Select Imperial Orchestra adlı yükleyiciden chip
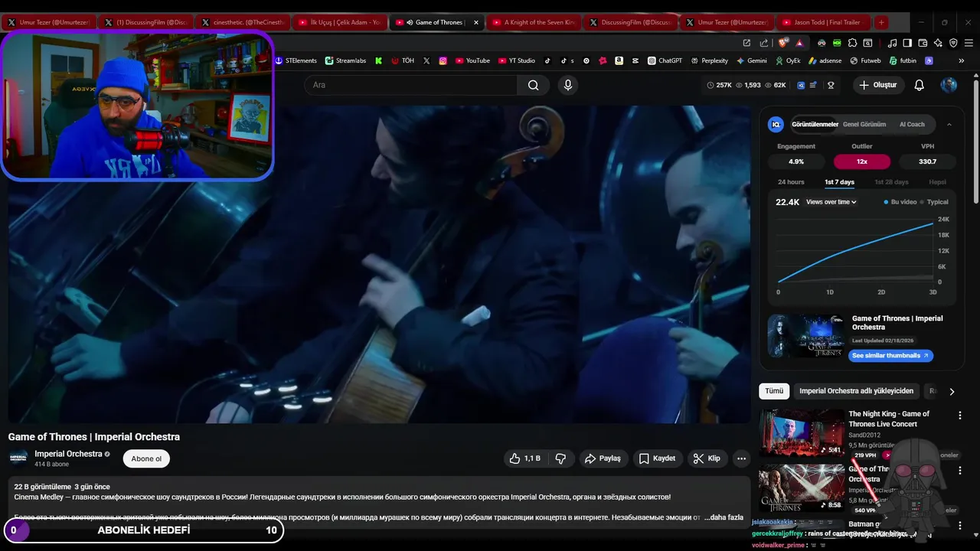Viewport: 980px width, 551px height. click(856, 391)
